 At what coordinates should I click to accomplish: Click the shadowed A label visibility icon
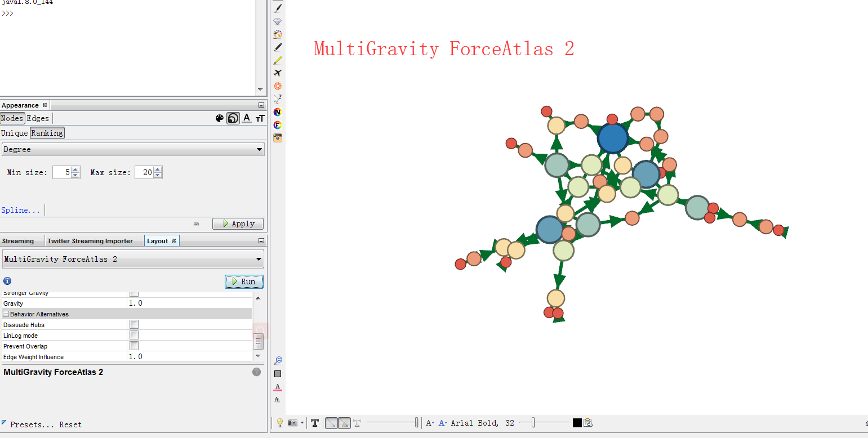pos(277,400)
